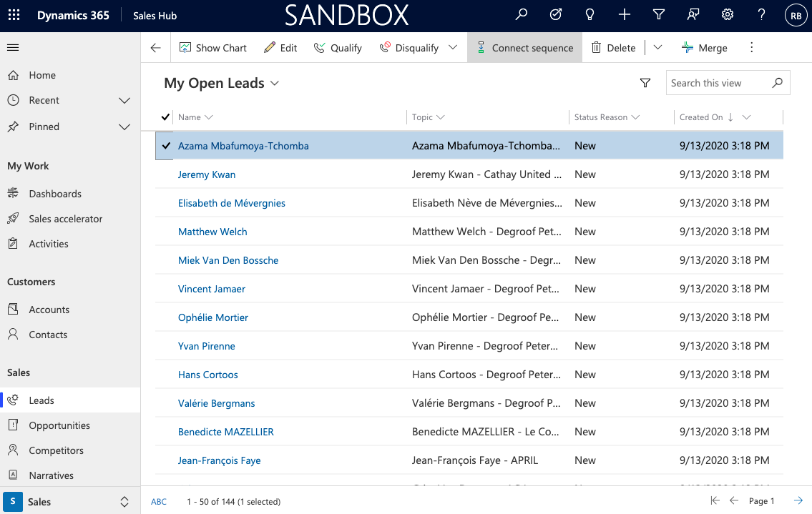Click Edit in the command bar
Viewport: 812px width, 514px height.
[x=280, y=48]
